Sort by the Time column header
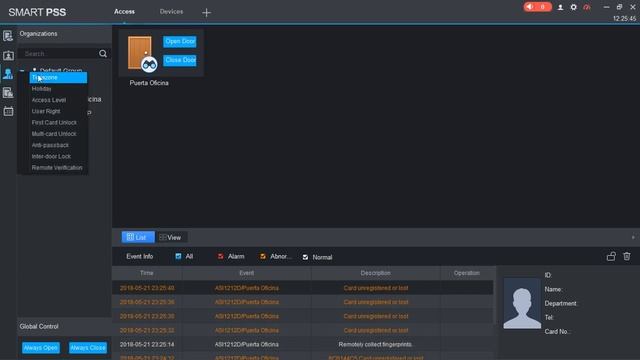The image size is (640, 360). click(x=147, y=273)
